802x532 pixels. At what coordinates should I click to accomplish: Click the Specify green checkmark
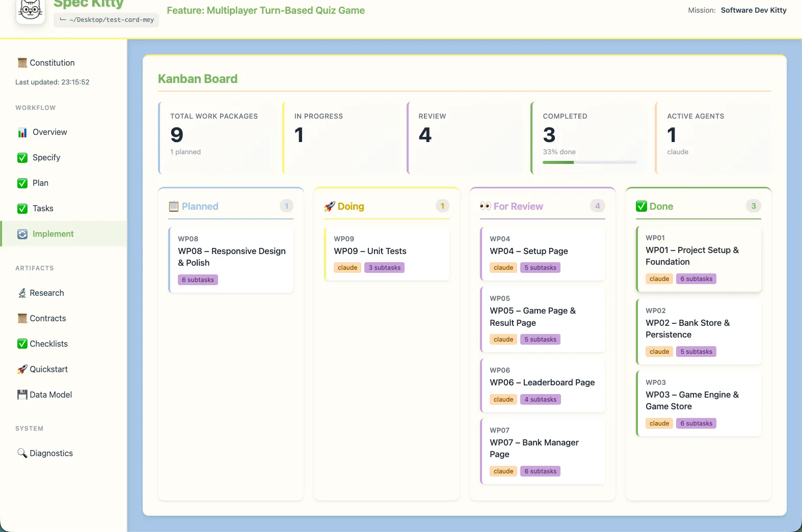pos(22,158)
